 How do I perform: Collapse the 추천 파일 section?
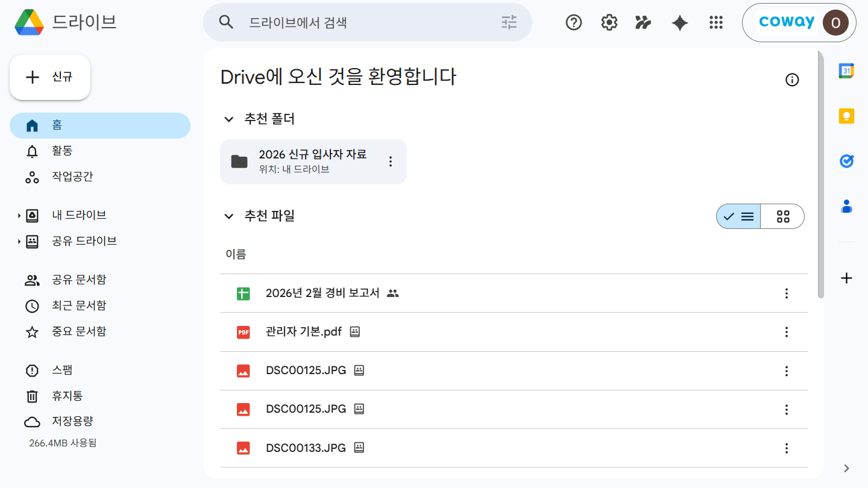228,216
